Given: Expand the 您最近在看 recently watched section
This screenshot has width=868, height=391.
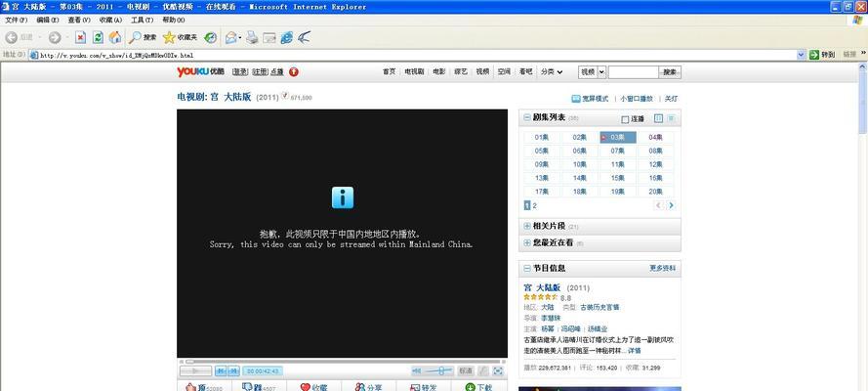Looking at the screenshot, I should [x=526, y=242].
